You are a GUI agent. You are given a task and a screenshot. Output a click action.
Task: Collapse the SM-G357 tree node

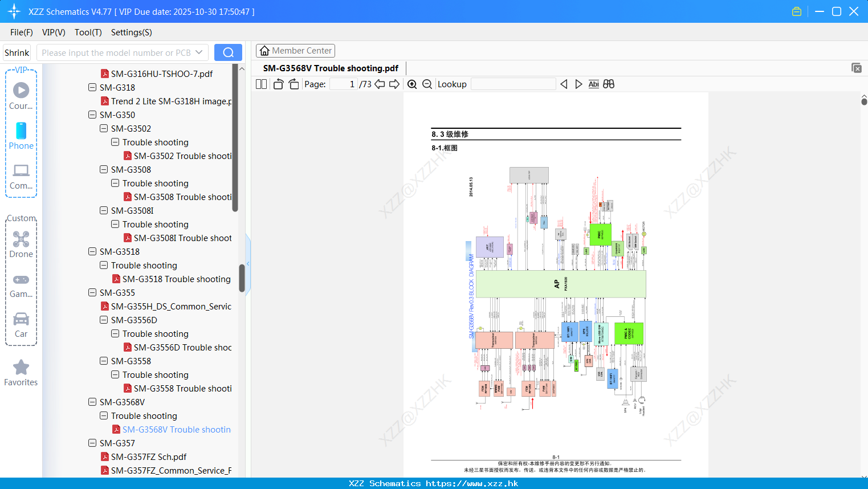[x=92, y=443]
